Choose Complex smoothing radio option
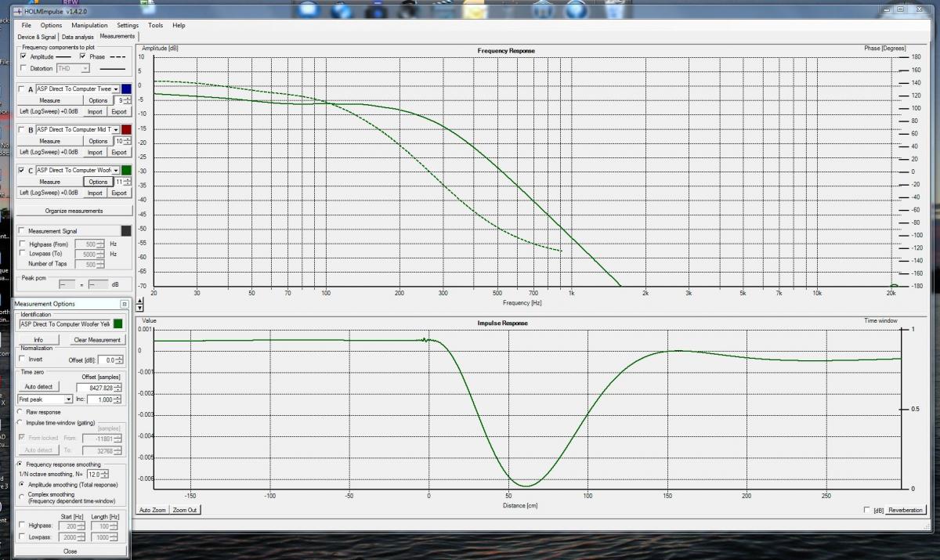This screenshot has height=560, width=940. click(x=21, y=497)
